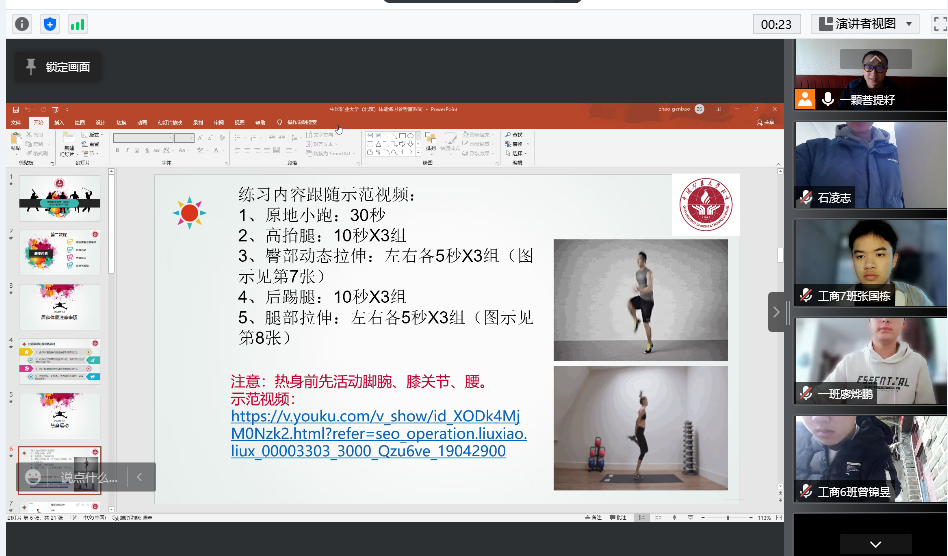Click the 锁定画面 lock screen button
The height and width of the screenshot is (556, 948).
pos(58,67)
